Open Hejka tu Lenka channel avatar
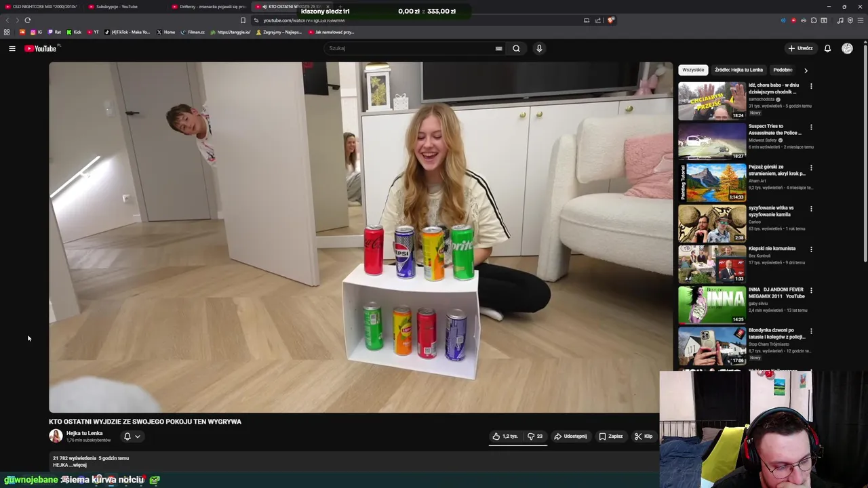Viewport: 868px width, 488px height. [x=56, y=436]
